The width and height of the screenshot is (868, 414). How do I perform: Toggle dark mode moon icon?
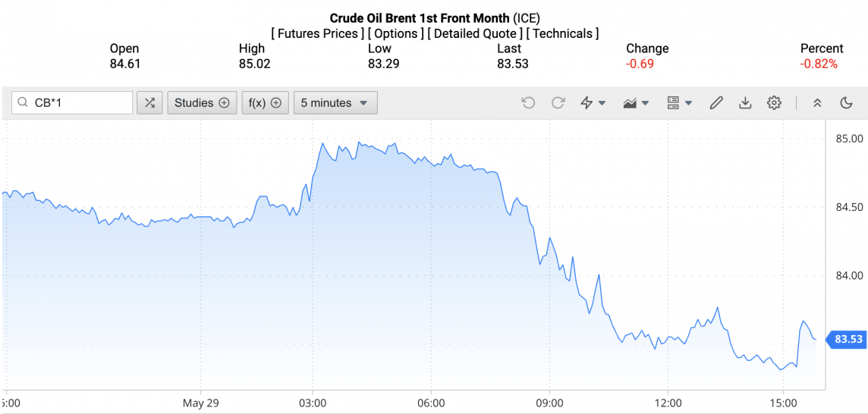[847, 103]
